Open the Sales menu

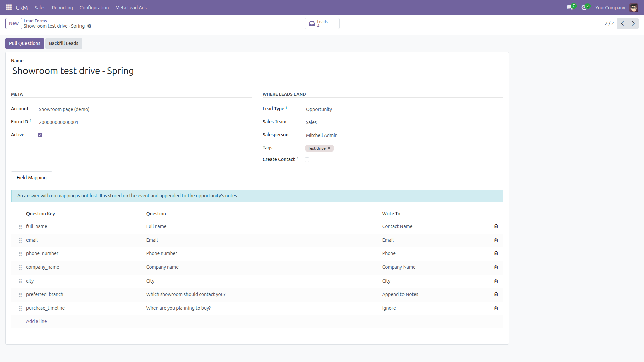40,7
